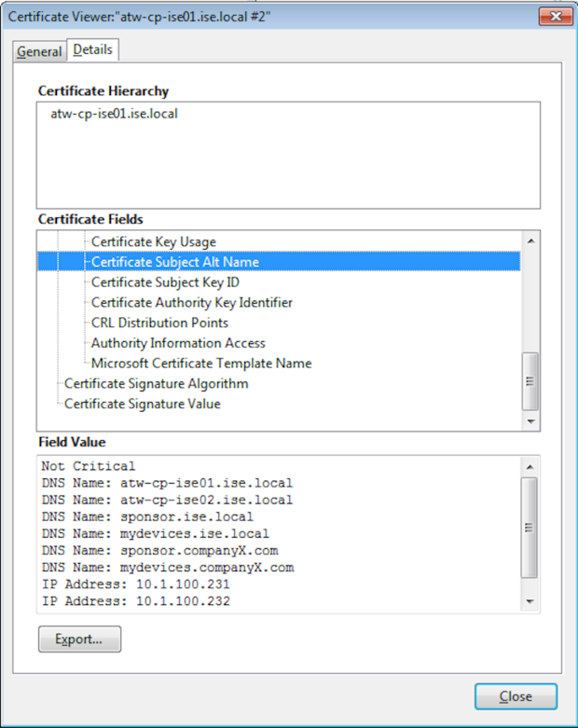The image size is (578, 728).
Task: Click DNS Name atw-cp-ise01.ise.local value
Action: pyautogui.click(x=207, y=483)
